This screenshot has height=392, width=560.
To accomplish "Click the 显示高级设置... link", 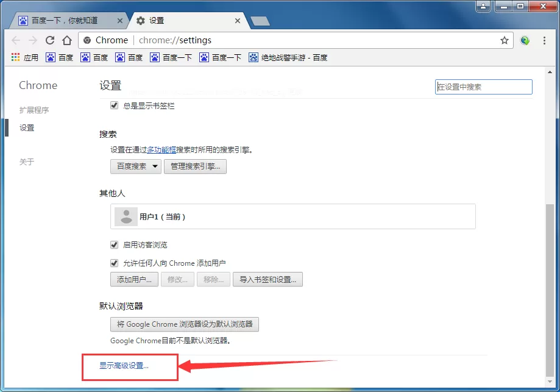I will coord(124,366).
